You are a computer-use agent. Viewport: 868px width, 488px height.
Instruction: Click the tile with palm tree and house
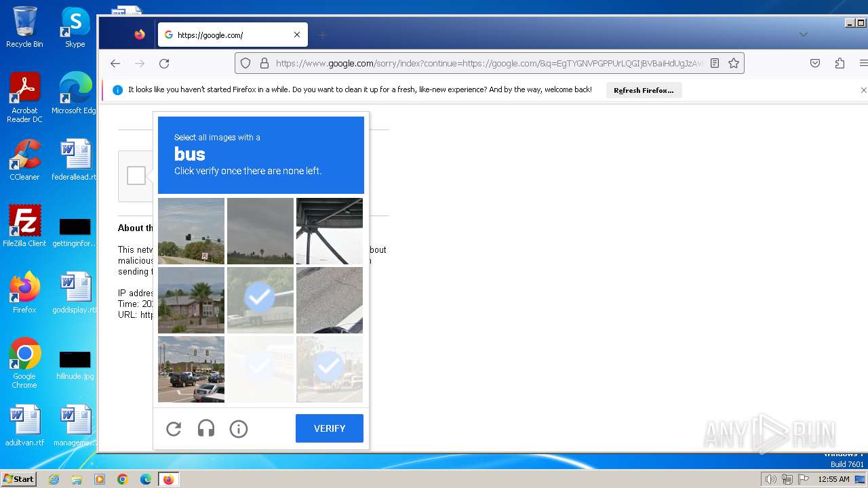191,300
